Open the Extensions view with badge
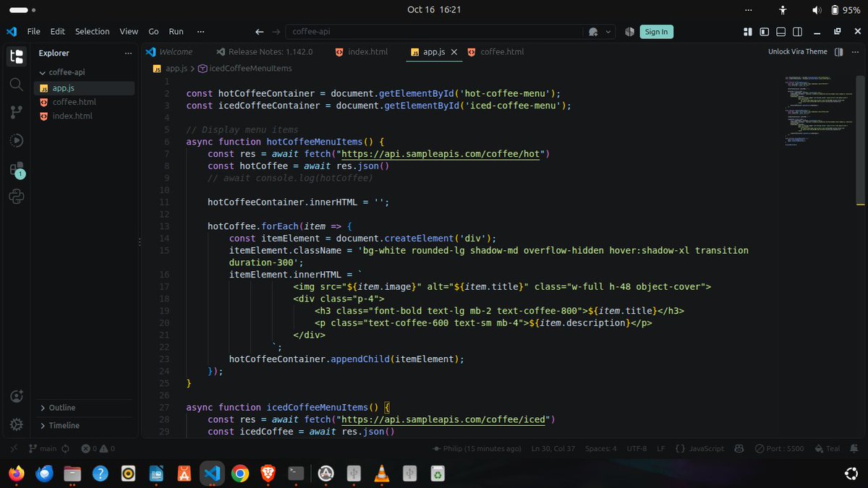Screen dimensions: 868x488 tap(17, 169)
